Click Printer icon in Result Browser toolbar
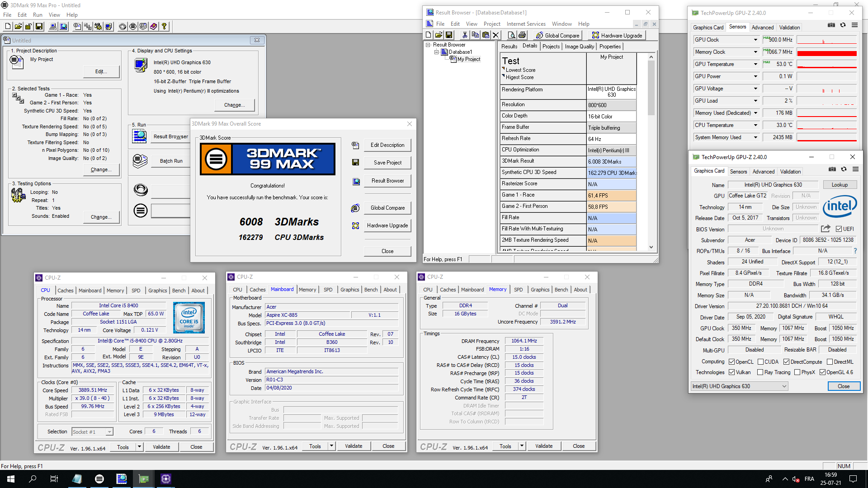The height and width of the screenshot is (488, 868). (x=522, y=35)
